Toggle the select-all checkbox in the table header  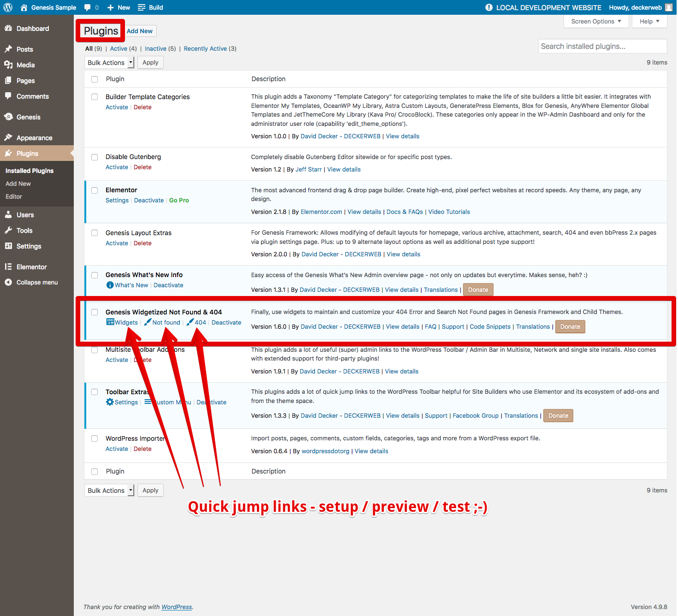(x=95, y=79)
